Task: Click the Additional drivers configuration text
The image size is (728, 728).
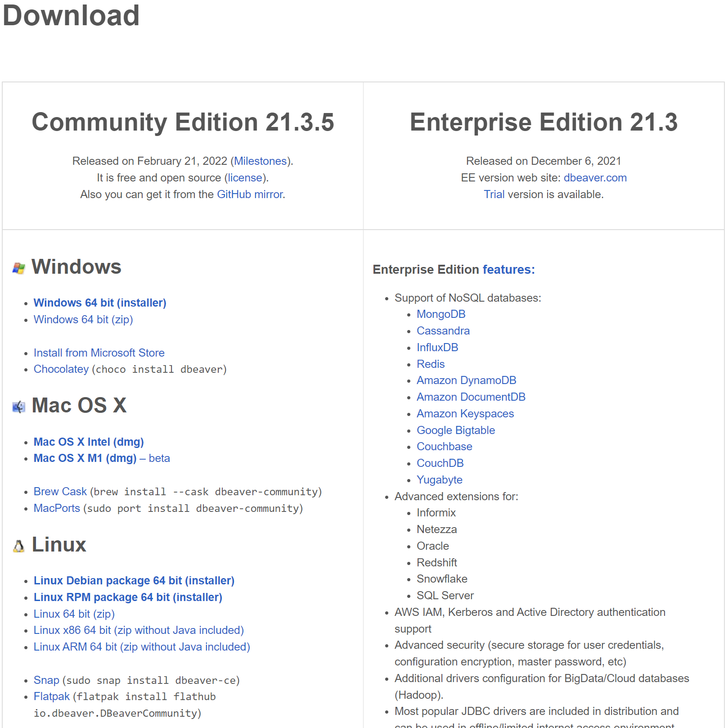Action: point(542,687)
